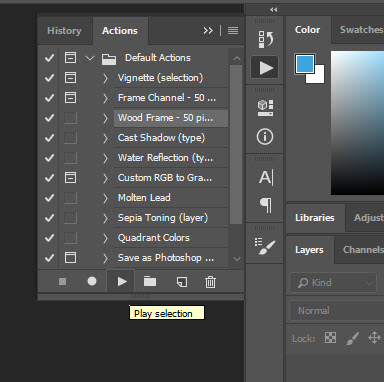Click the Begin recording circle button

pos(92,281)
